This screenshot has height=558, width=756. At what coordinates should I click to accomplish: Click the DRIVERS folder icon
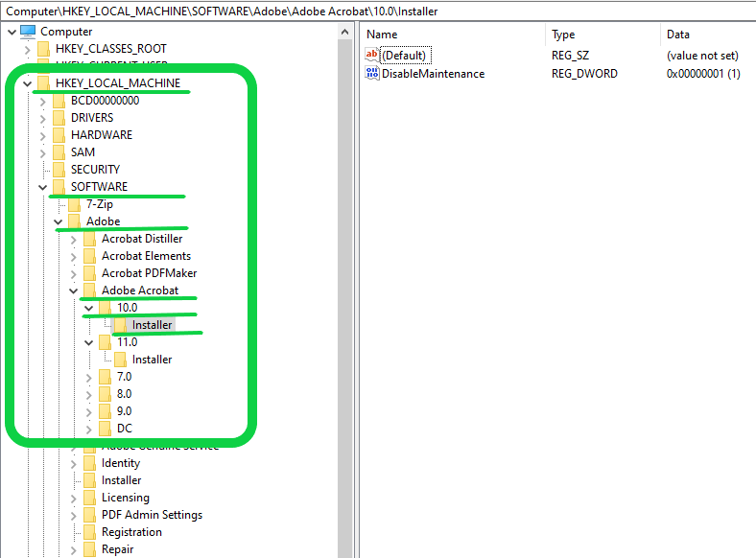click(x=59, y=118)
